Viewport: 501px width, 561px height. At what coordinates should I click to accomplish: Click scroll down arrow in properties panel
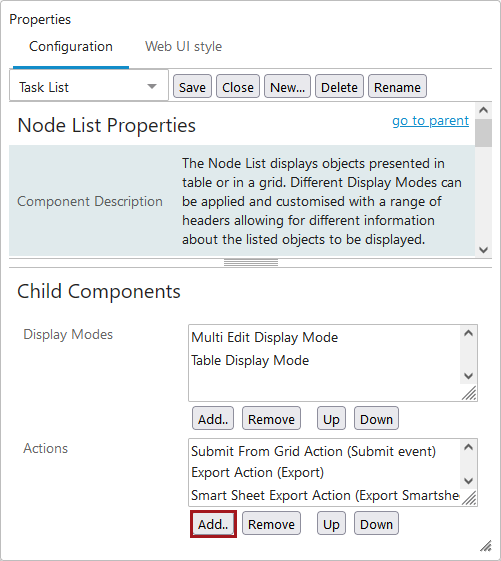pos(483,250)
